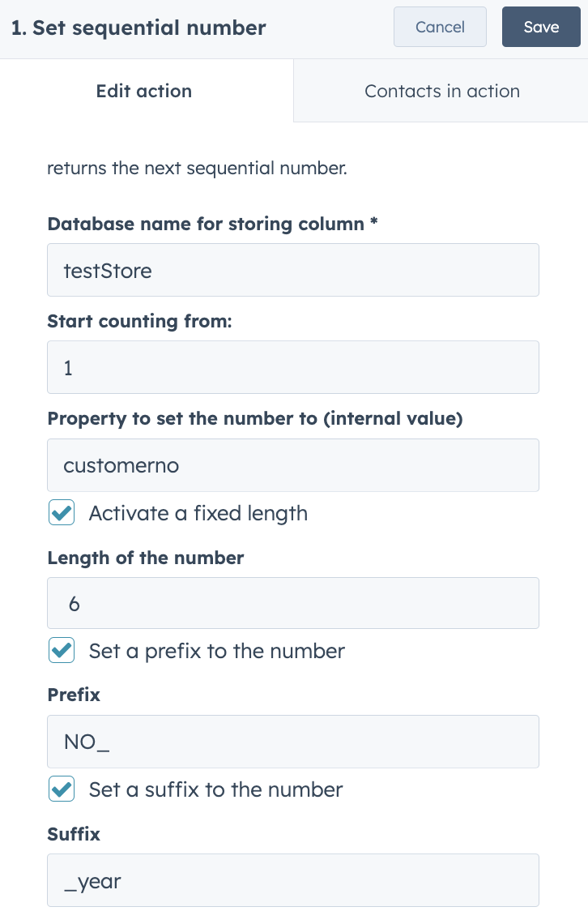
Task: Toggle the Set a prefix checkbox
Action: tap(62, 651)
